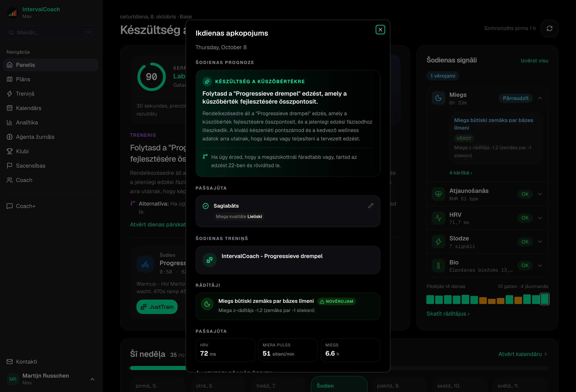
Task: Open the Martijn Russchen account menu chevron
Action: coord(92,379)
